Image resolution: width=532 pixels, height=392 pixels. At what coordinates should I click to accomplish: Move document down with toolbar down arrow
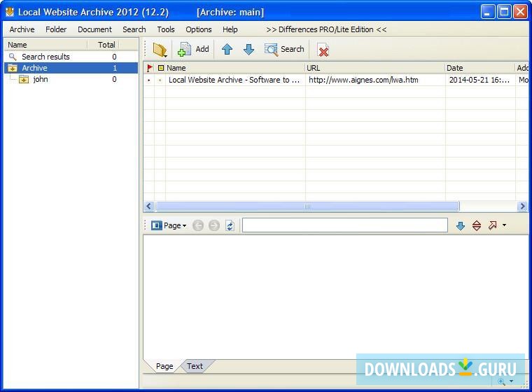coord(248,50)
